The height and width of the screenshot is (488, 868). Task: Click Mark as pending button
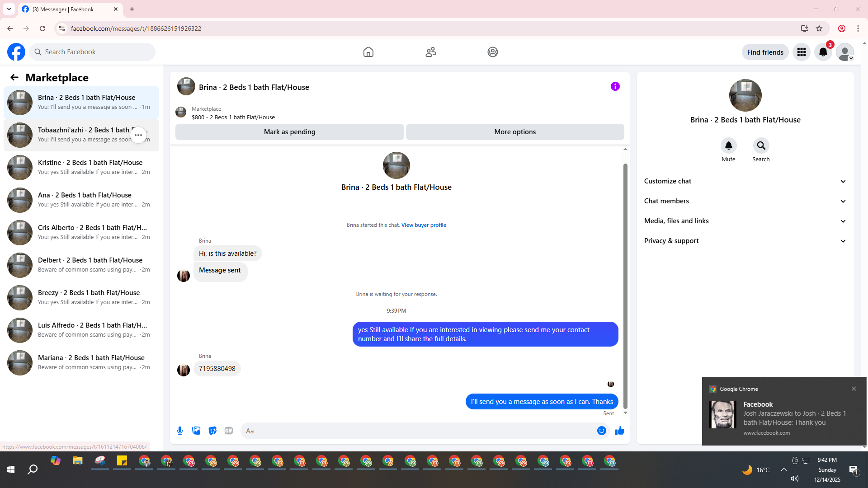(289, 132)
